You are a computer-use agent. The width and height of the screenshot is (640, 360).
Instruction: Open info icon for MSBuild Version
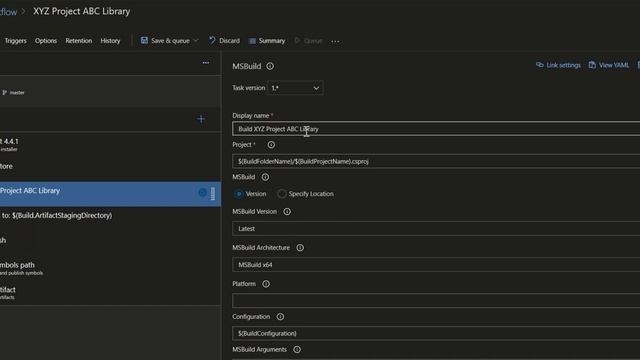287,211
